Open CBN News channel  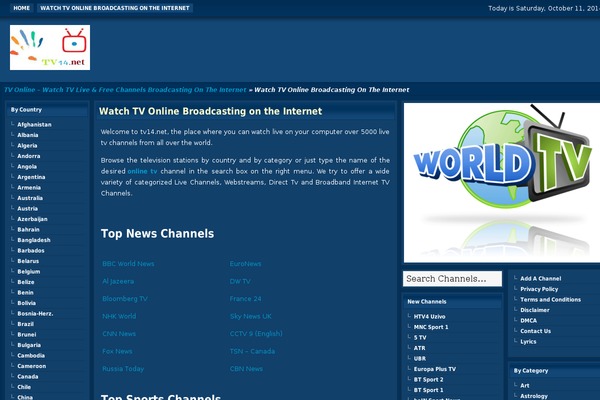click(246, 369)
